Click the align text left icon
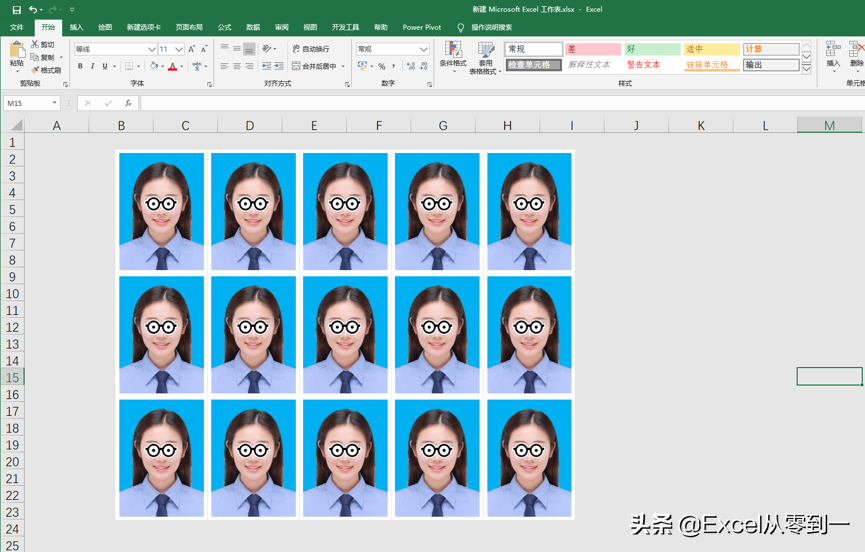 (x=225, y=66)
